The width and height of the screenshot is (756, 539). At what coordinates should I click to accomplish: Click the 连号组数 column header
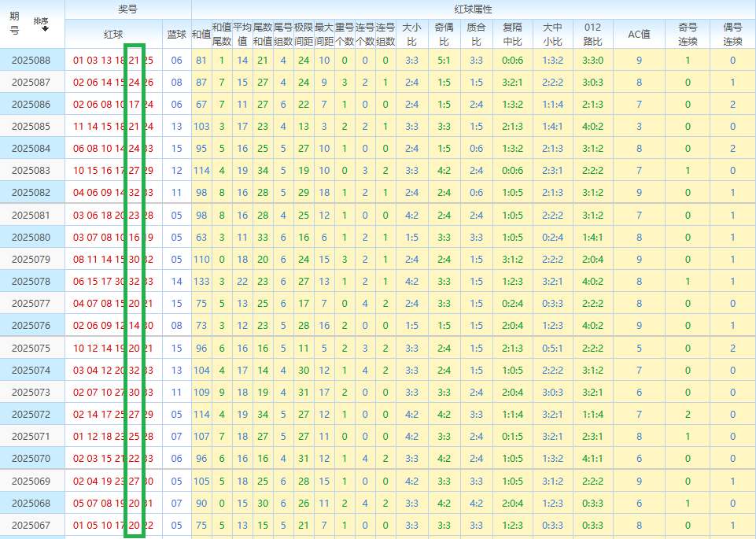click(385, 35)
